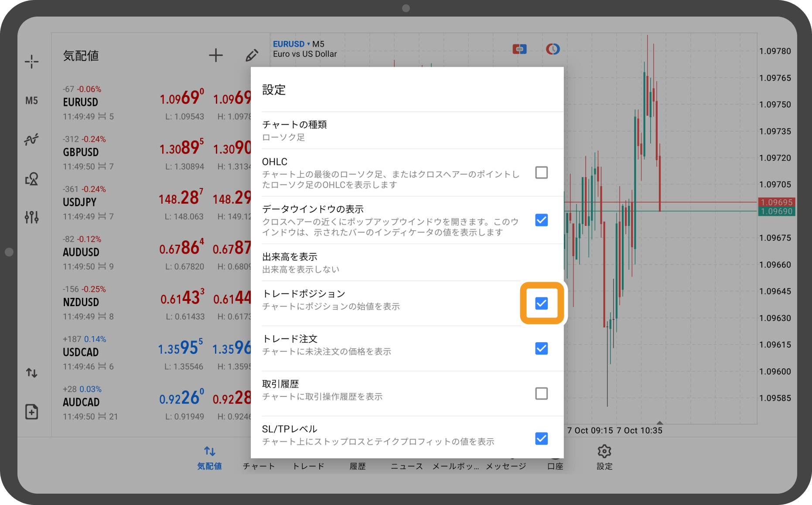Tap the 気配値 panel heading

click(x=81, y=56)
